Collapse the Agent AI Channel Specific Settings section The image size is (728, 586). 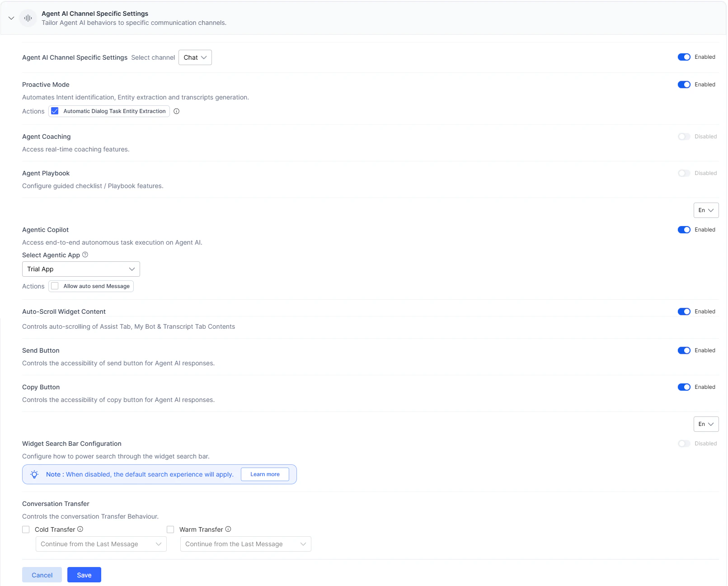click(x=11, y=18)
